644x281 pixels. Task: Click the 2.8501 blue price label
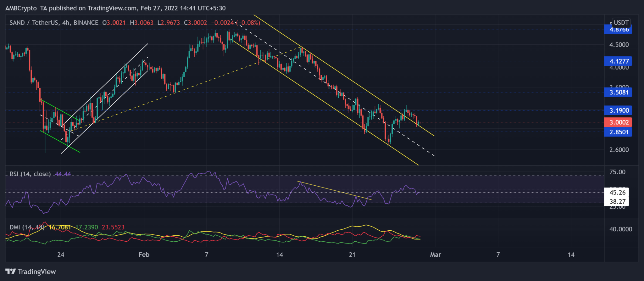pos(619,132)
